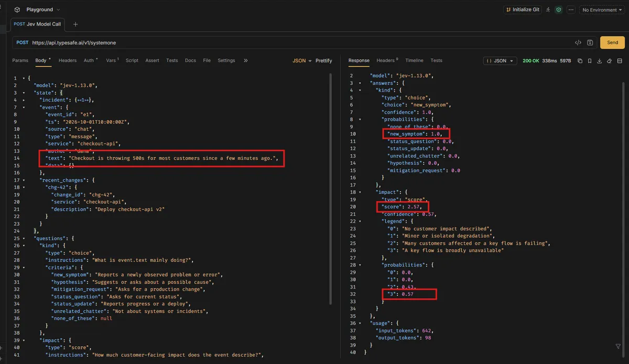Open the three-dot more options menu

click(571, 9)
